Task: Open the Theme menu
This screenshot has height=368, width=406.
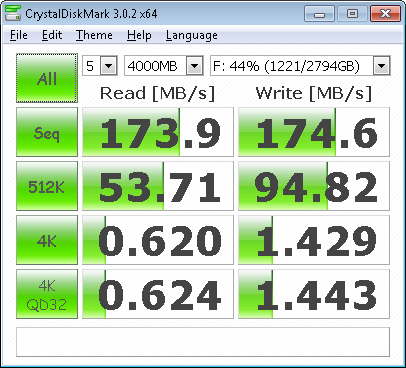Action: point(94,35)
